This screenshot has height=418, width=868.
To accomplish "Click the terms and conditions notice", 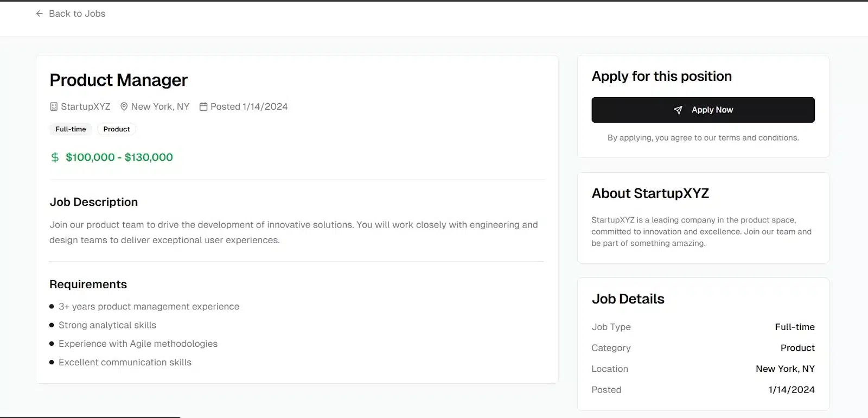I will [x=703, y=138].
